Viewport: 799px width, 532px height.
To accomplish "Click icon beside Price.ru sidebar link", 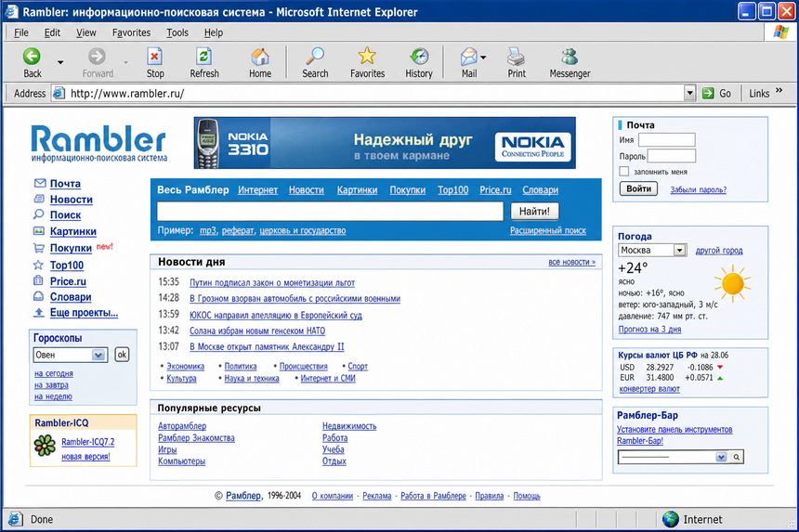I will pos(38,280).
